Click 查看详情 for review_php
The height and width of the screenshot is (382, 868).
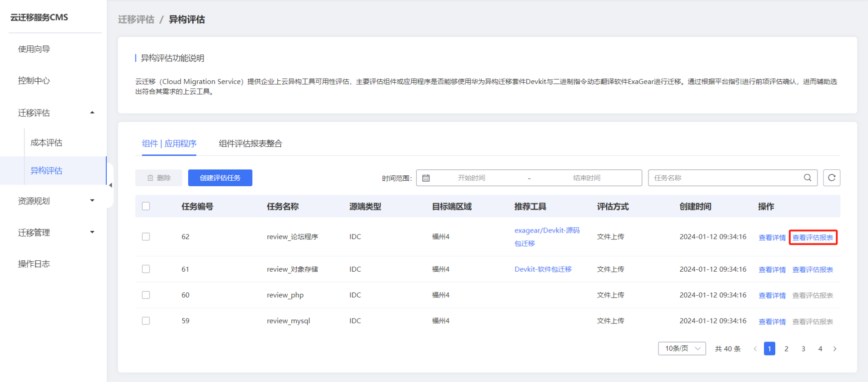[772, 295]
